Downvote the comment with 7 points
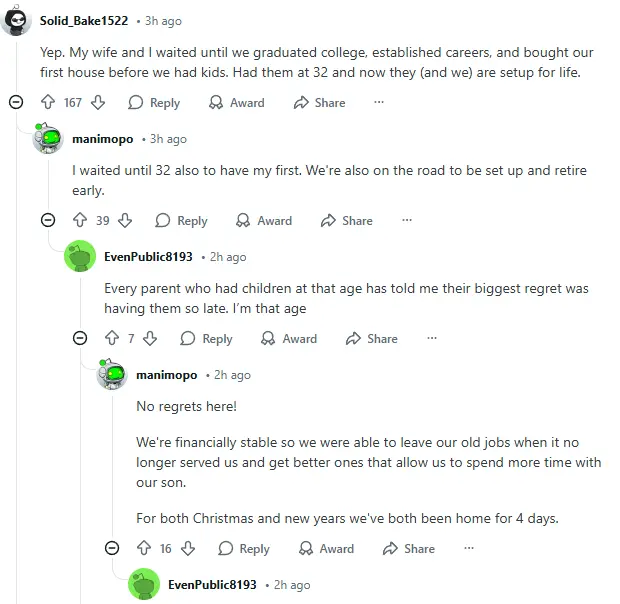 [x=150, y=338]
